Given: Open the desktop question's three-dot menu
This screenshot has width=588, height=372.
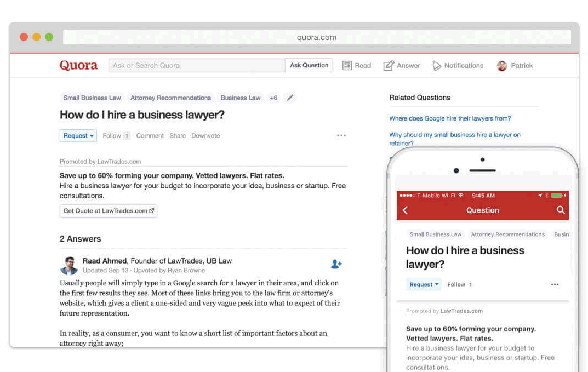Looking at the screenshot, I should (x=341, y=135).
